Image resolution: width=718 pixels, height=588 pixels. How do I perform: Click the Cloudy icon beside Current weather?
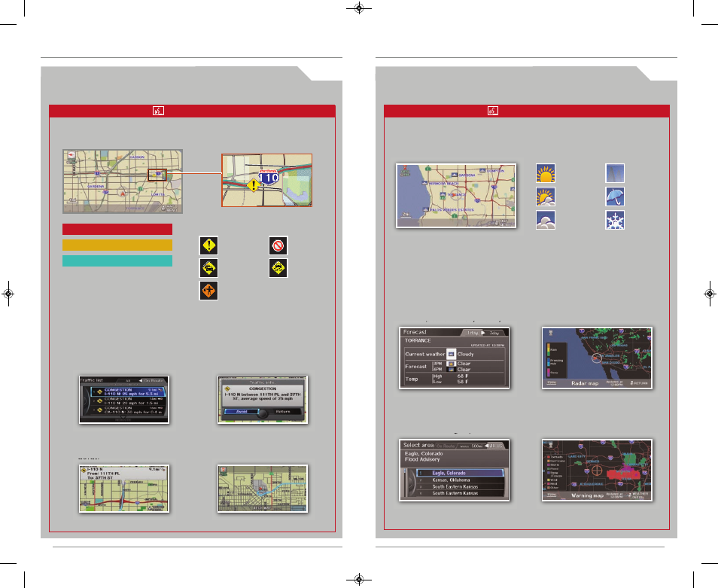(x=451, y=354)
